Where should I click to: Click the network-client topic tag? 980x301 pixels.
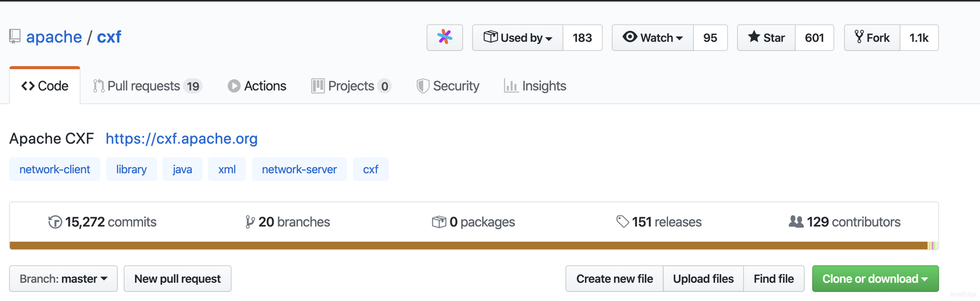pyautogui.click(x=55, y=169)
